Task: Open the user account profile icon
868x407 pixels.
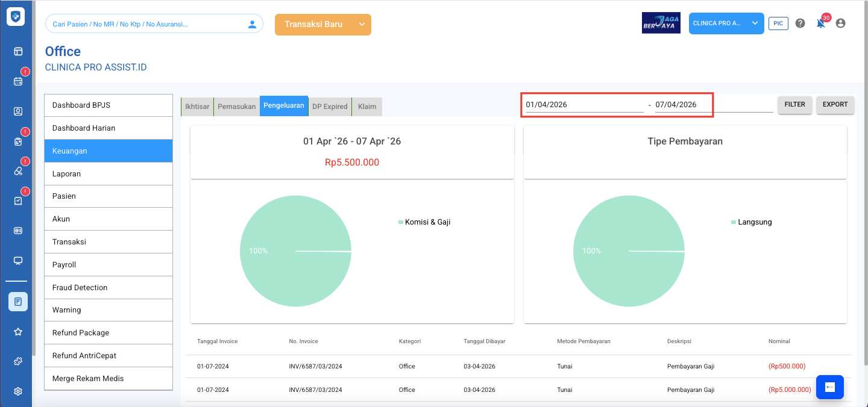Action: click(x=841, y=23)
